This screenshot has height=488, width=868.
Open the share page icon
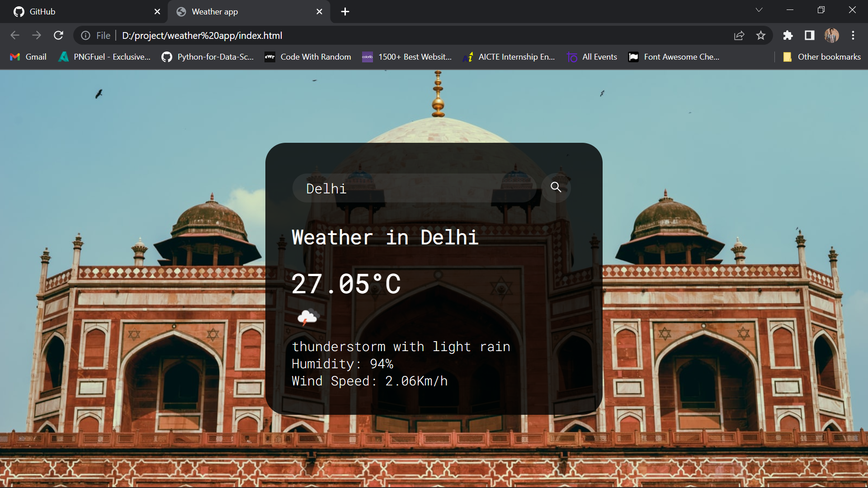(739, 35)
